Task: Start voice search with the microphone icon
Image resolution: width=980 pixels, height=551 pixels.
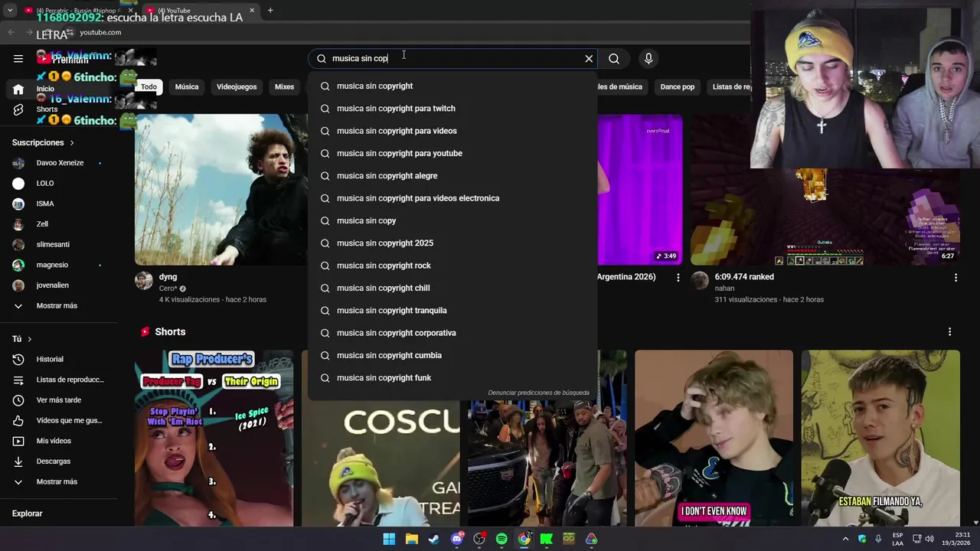Action: pos(648,58)
